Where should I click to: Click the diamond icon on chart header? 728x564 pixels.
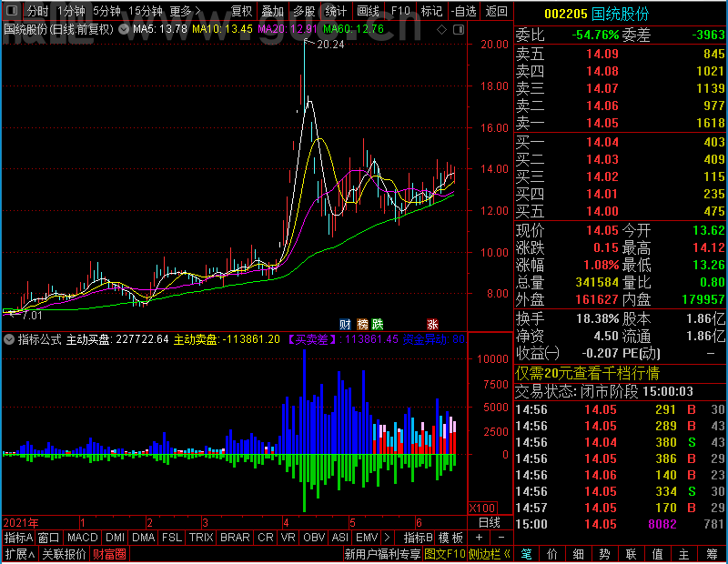coord(441,29)
